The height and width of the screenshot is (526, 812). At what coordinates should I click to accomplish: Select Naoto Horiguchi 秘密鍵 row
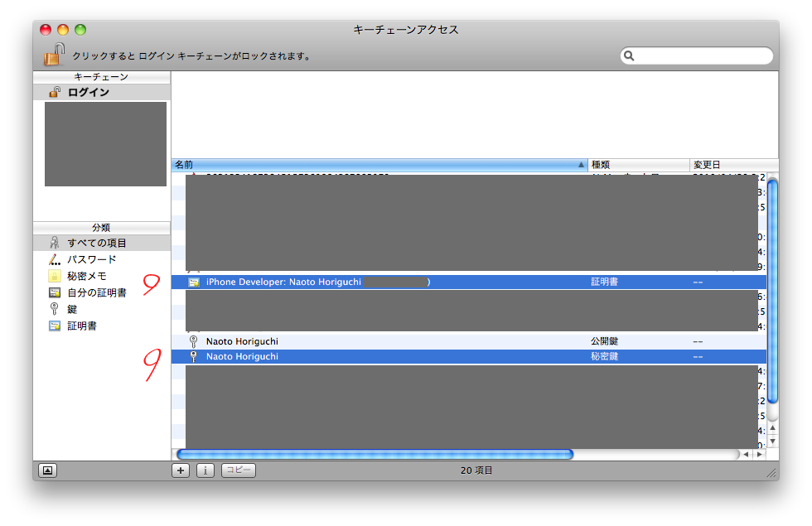(x=469, y=357)
